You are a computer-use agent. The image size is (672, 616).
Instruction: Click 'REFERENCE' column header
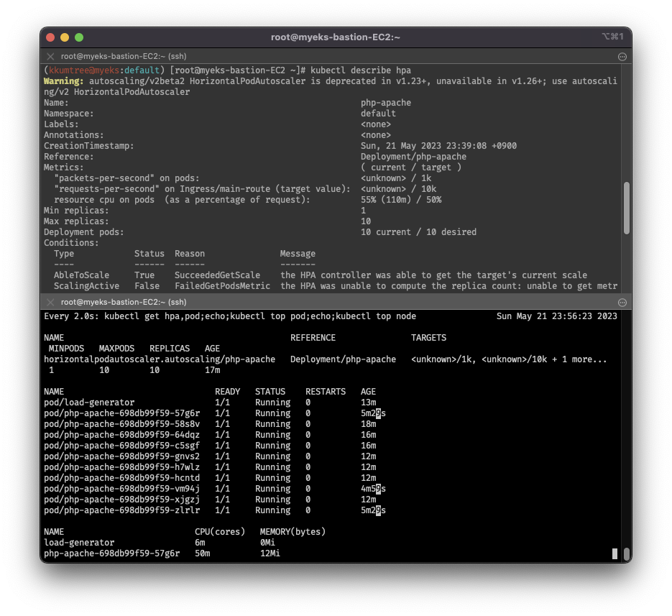[x=313, y=338]
